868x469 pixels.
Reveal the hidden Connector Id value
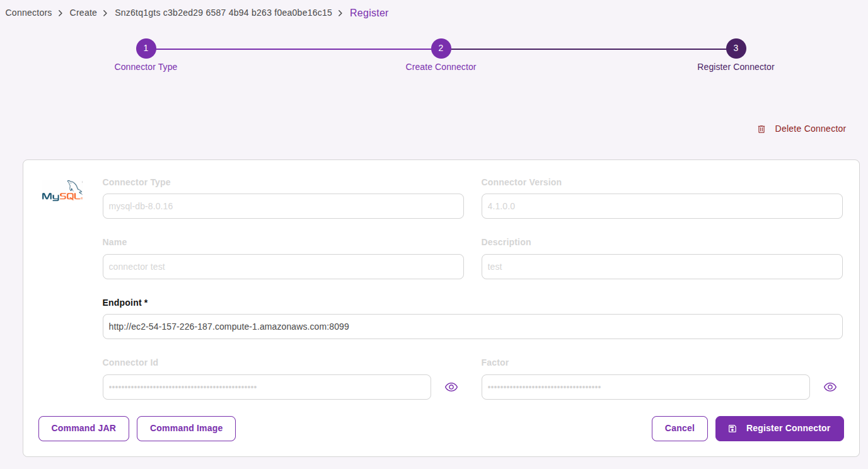click(x=451, y=386)
